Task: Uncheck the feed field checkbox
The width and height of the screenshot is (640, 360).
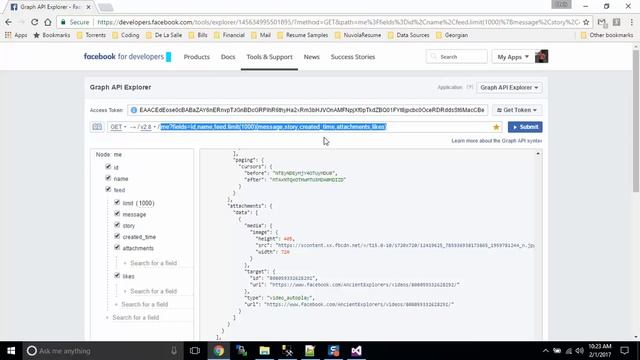Action: coord(108,189)
